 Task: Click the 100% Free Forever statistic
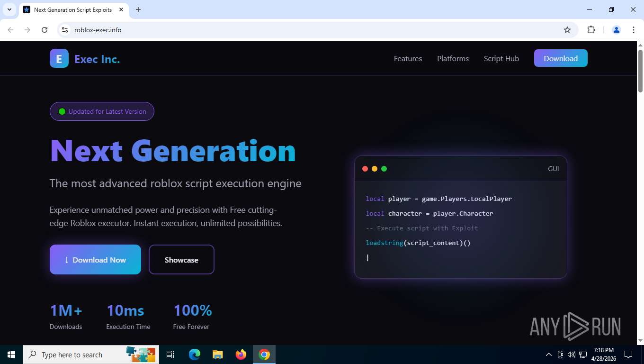point(192,316)
